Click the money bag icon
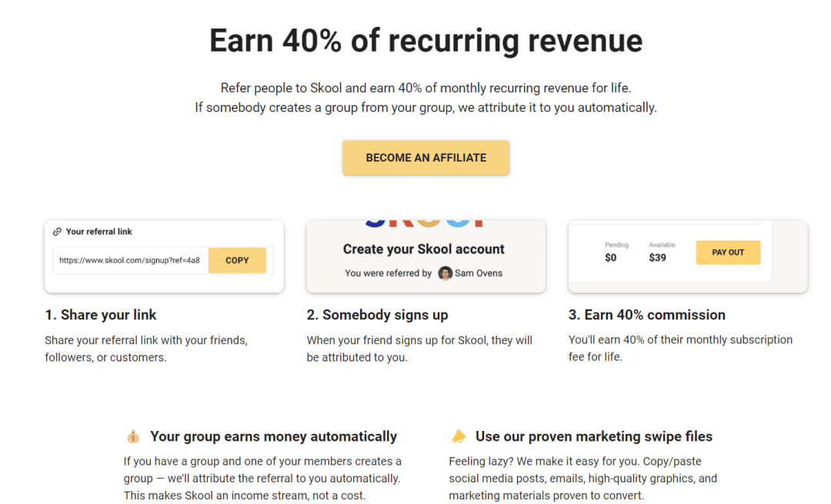Screen dimensions: 831x504 133,436
